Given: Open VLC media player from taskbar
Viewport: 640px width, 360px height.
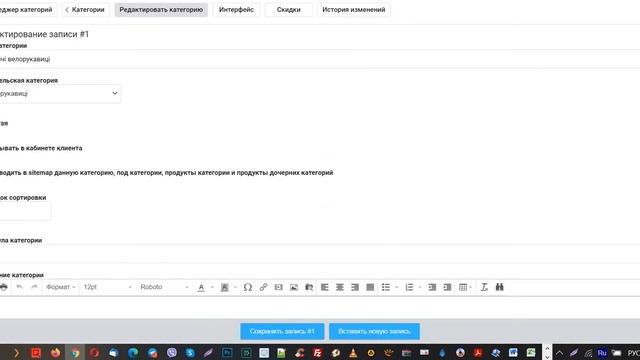Looking at the screenshot, I should coord(353,353).
